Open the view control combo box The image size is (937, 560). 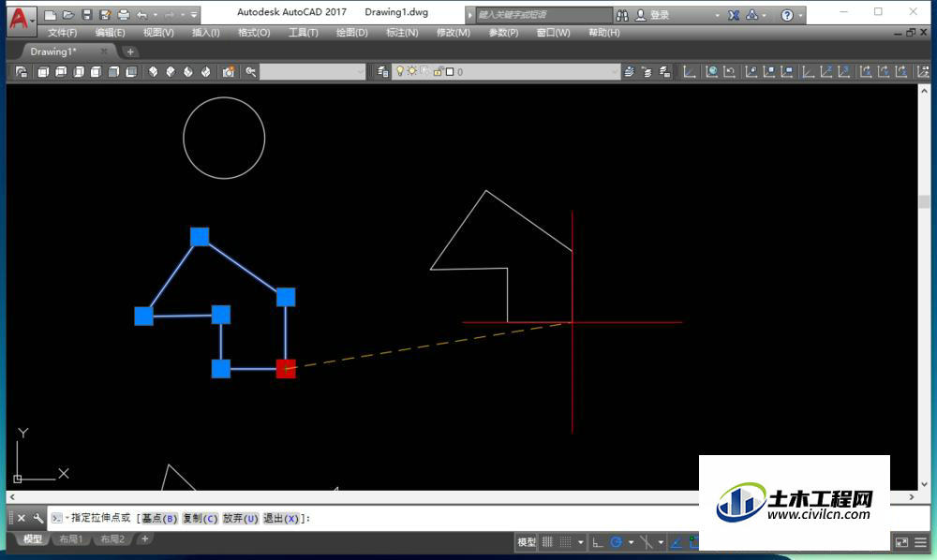click(x=313, y=72)
